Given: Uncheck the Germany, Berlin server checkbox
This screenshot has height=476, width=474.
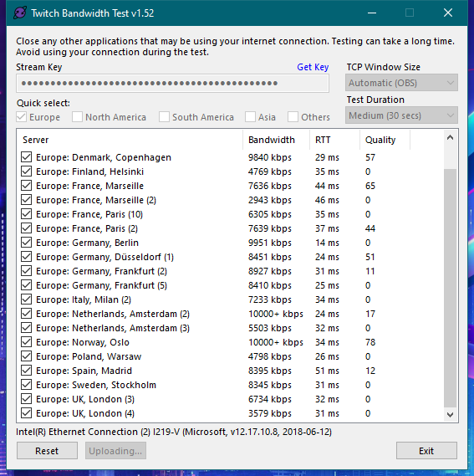Looking at the screenshot, I should click(x=27, y=243).
